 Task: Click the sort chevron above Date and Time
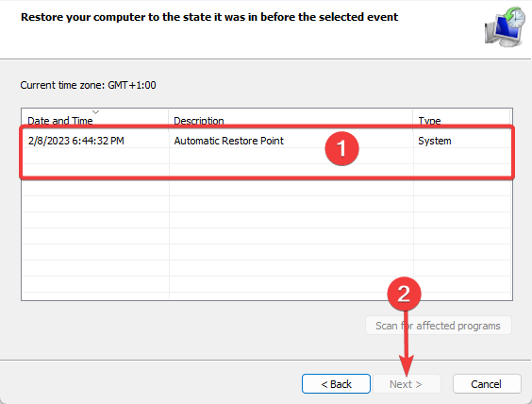(x=95, y=112)
